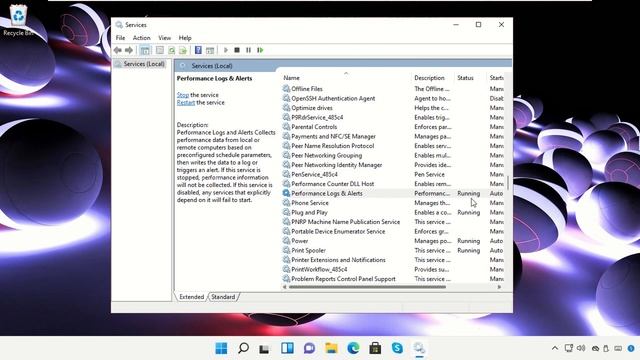Select the Optimize drives service
Viewport: 640px width, 360px height.
(x=392, y=108)
